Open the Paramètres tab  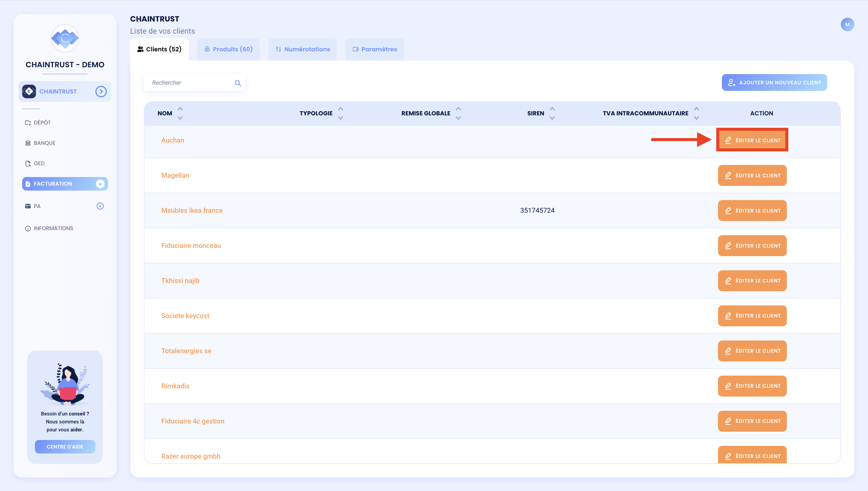[375, 49]
